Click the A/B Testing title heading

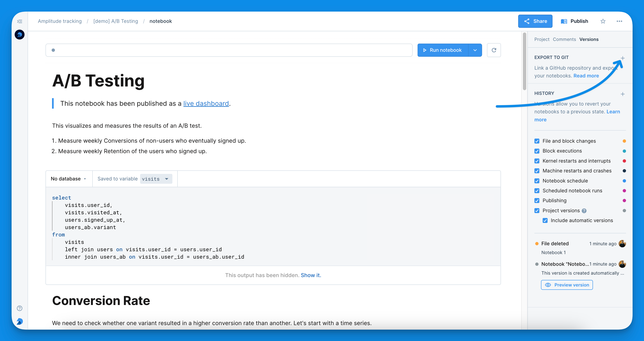click(98, 81)
